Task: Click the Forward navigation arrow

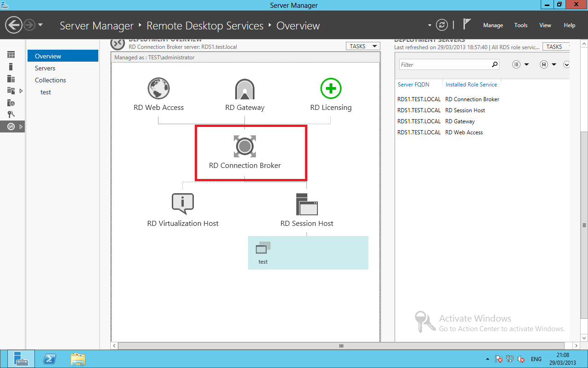Action: pos(29,25)
